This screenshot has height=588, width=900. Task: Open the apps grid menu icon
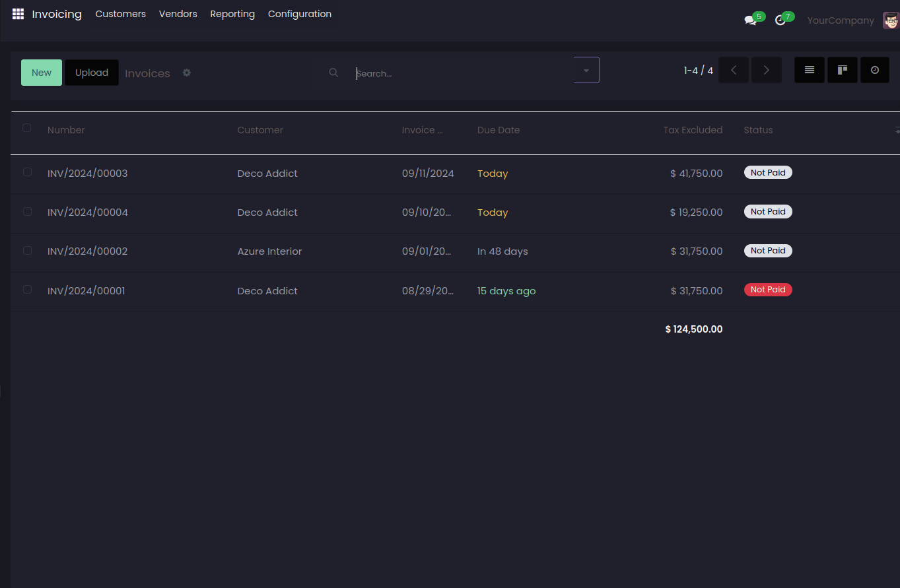(x=18, y=14)
